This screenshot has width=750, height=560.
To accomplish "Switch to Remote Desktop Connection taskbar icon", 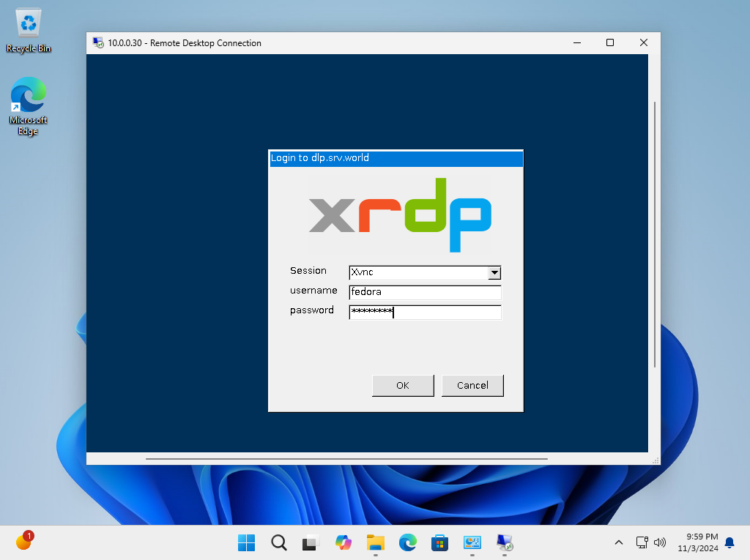I will [x=504, y=542].
